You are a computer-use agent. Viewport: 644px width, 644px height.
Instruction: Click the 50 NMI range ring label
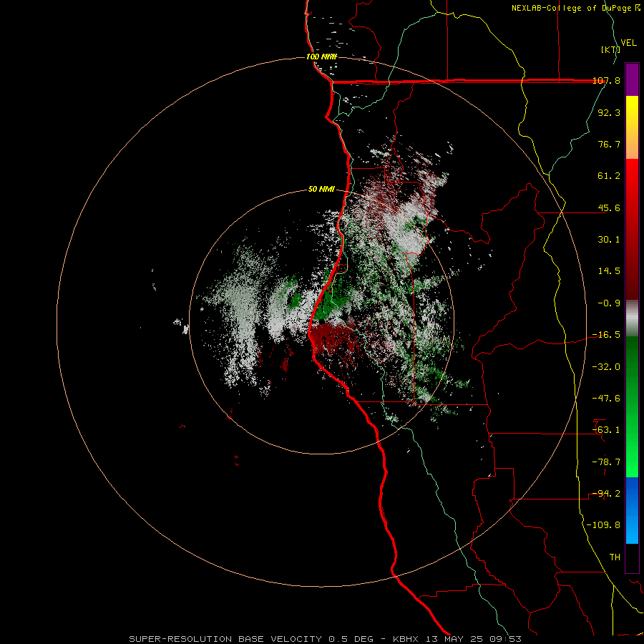[321, 190]
